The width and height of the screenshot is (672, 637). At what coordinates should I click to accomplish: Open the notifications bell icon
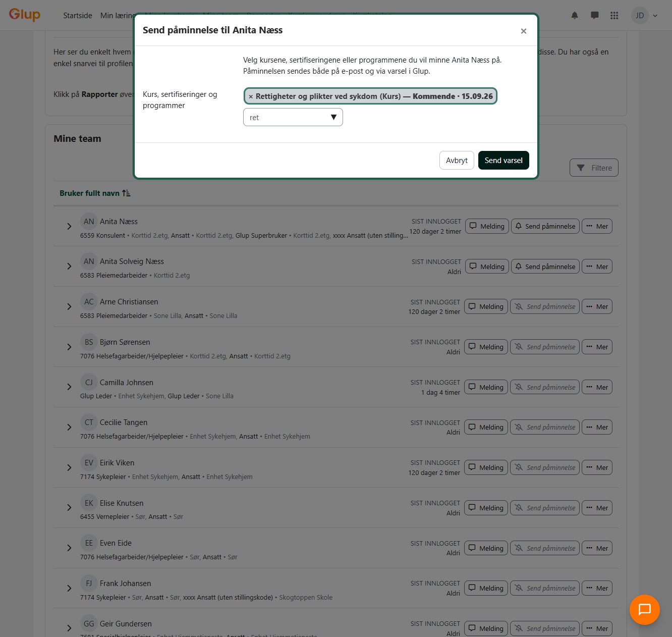575,16
